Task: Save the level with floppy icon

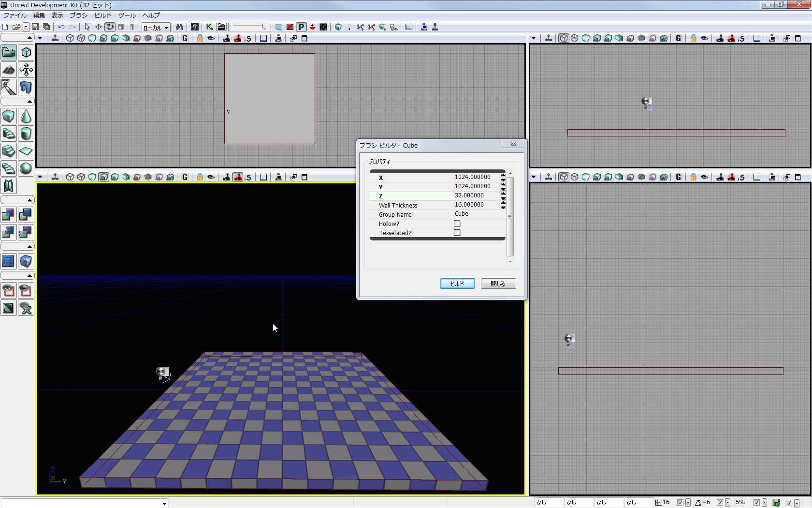Action: click(x=35, y=27)
